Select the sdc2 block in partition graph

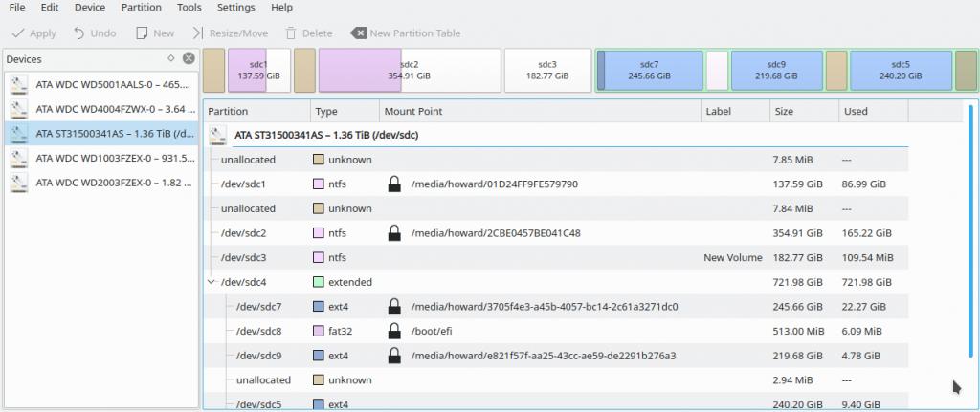tap(409, 71)
